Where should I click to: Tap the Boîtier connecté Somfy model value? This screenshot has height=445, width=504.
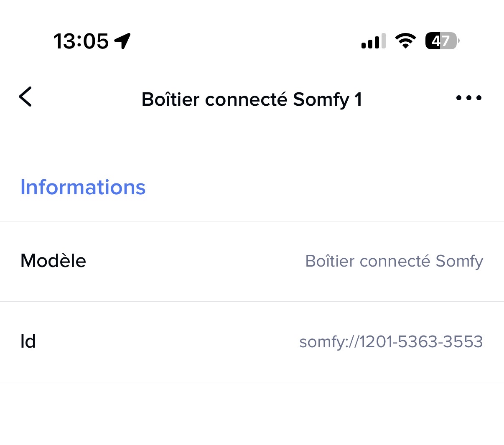pos(394,261)
